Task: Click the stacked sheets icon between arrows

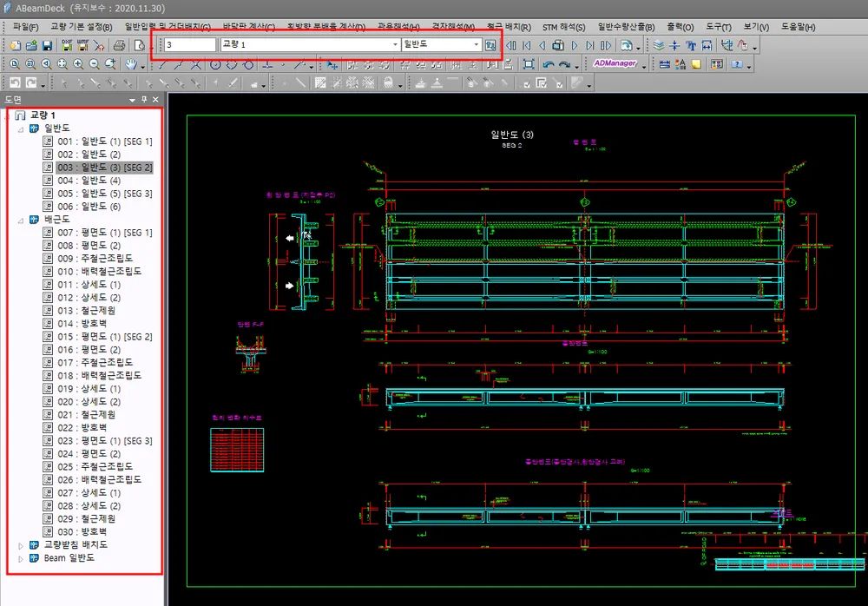Action: 558,45
